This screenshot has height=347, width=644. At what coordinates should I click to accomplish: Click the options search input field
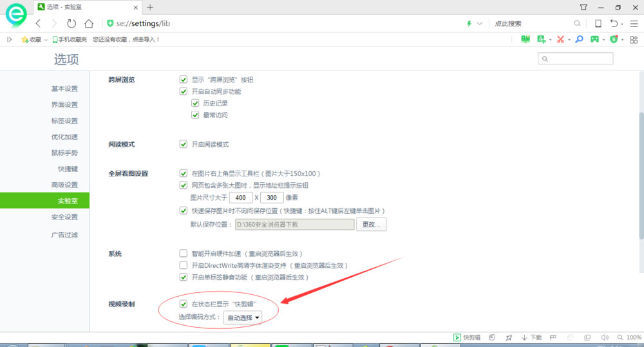point(575,59)
